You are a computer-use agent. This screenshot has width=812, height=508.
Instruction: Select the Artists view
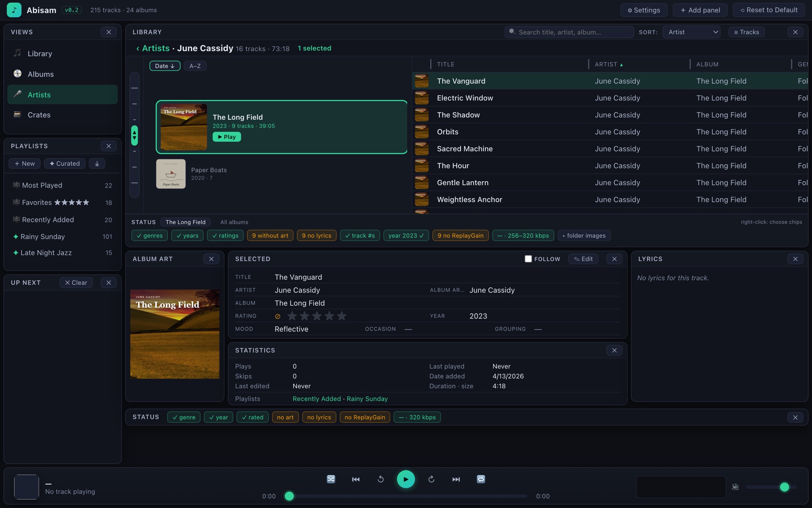tap(63, 94)
